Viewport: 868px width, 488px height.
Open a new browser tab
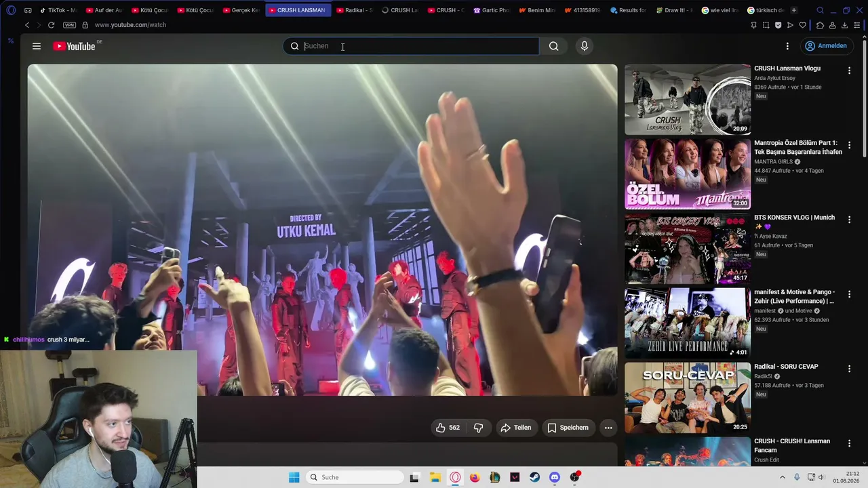[x=794, y=10]
